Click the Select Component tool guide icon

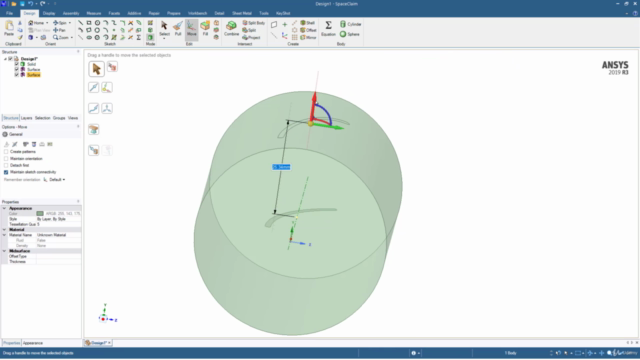click(112, 67)
